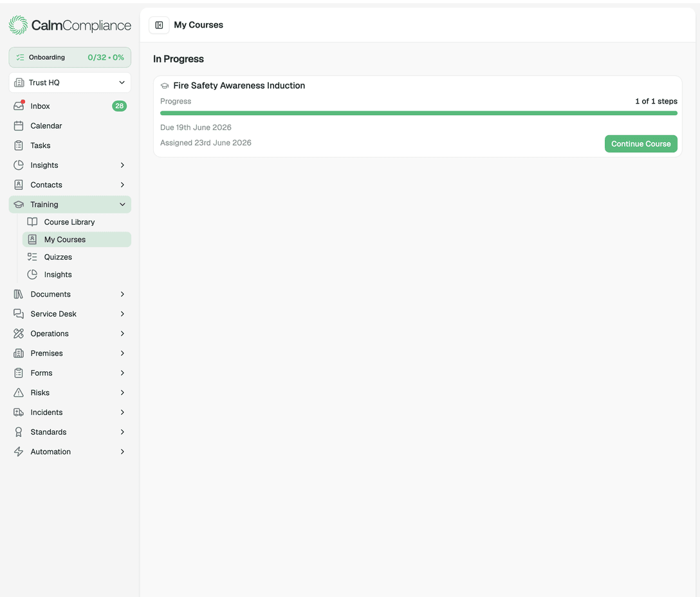
Task: Click the Operations tools icon
Action: [x=19, y=333]
